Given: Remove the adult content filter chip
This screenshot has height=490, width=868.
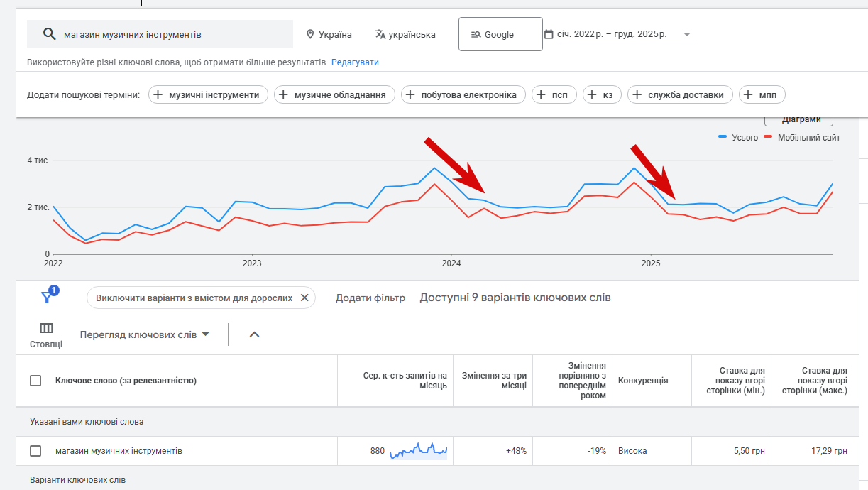Looking at the screenshot, I should point(304,298).
